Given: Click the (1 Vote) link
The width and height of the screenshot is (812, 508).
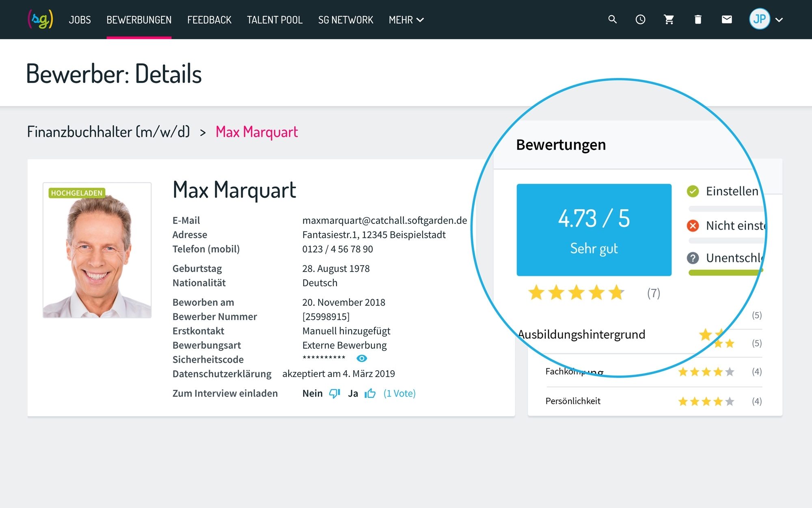Looking at the screenshot, I should [x=400, y=393].
